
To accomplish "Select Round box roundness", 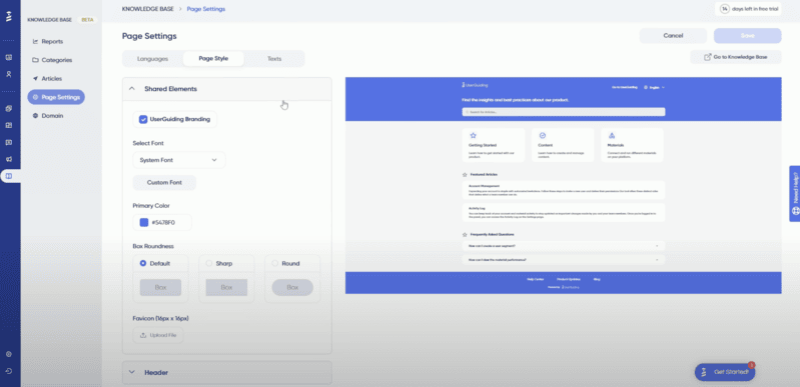I will point(275,263).
